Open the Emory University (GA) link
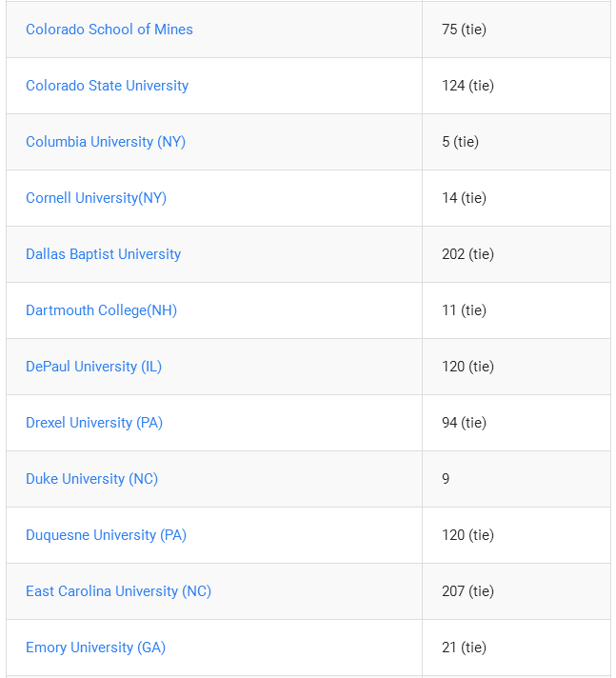The width and height of the screenshot is (616, 678). [x=95, y=648]
